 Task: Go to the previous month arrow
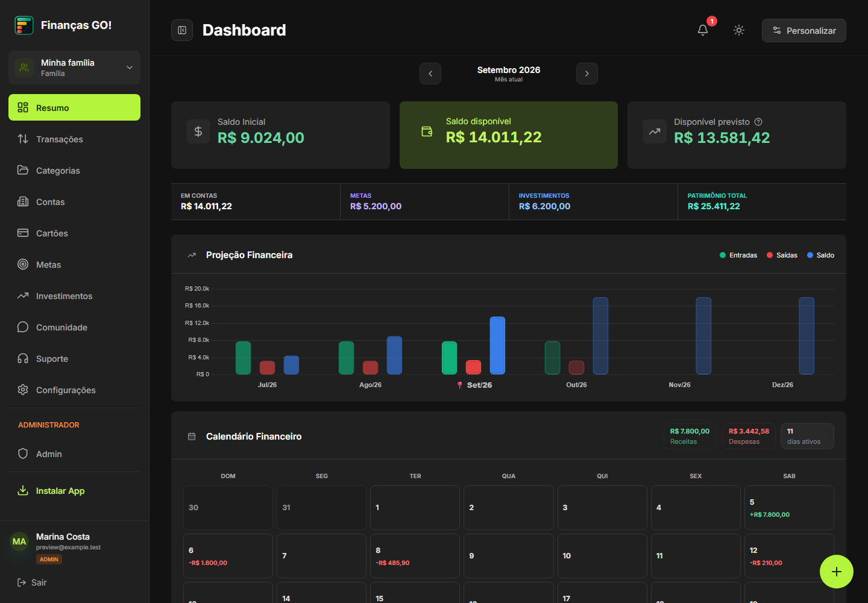click(430, 74)
